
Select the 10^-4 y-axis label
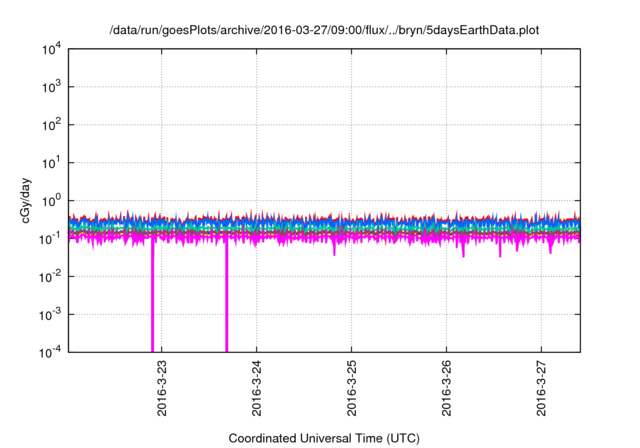click(x=50, y=352)
